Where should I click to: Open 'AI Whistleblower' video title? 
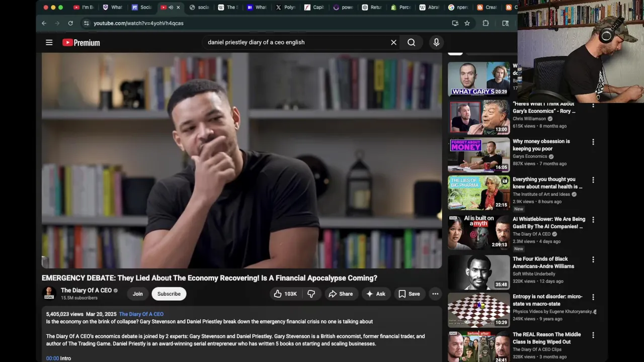549,223
